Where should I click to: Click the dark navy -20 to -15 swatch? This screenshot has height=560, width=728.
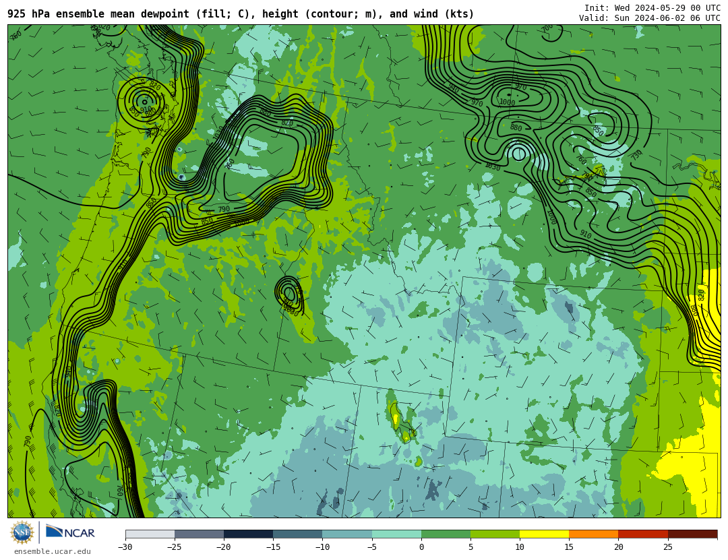pos(248,534)
